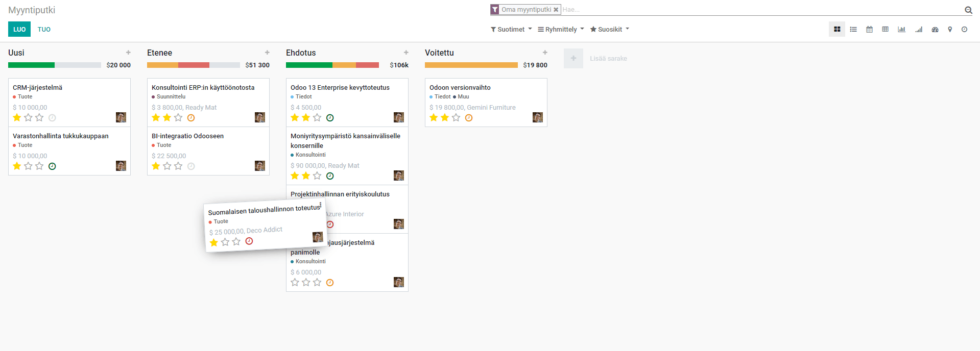Switch to the pivot table view

pos(886,30)
